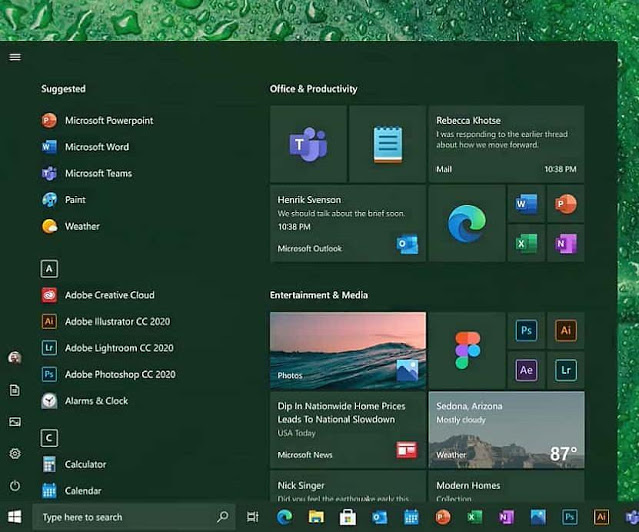Image resolution: width=639 pixels, height=532 pixels.
Task: Open Calculator from the app list
Action: [x=74, y=464]
